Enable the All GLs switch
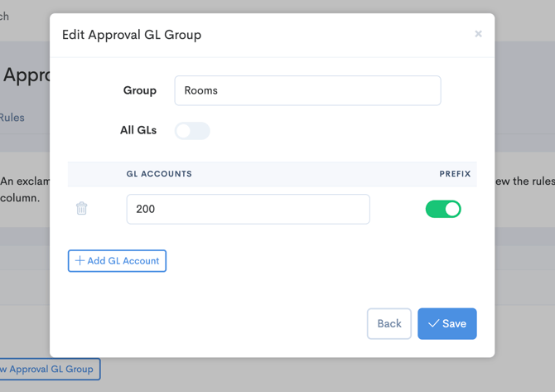555x392 pixels. tap(192, 131)
